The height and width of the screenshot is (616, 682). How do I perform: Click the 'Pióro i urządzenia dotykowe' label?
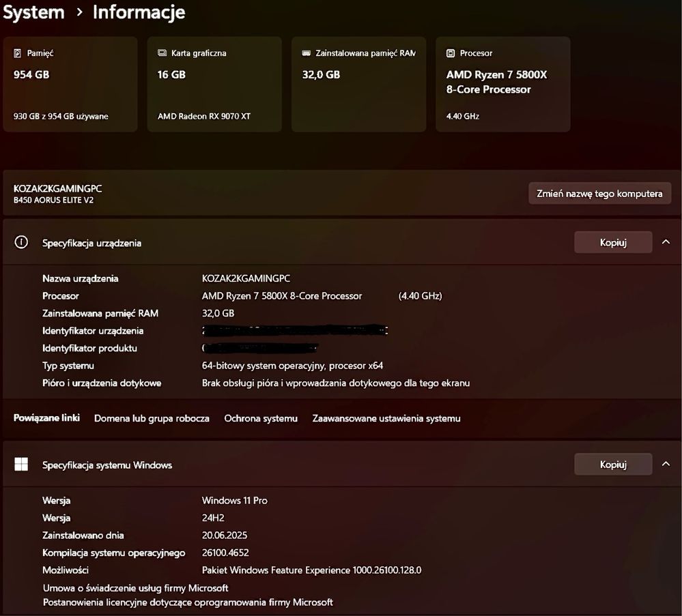[x=102, y=383]
